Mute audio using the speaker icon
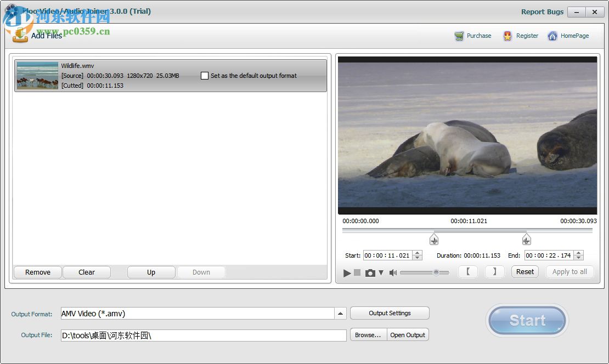This screenshot has height=364, width=609. 393,271
